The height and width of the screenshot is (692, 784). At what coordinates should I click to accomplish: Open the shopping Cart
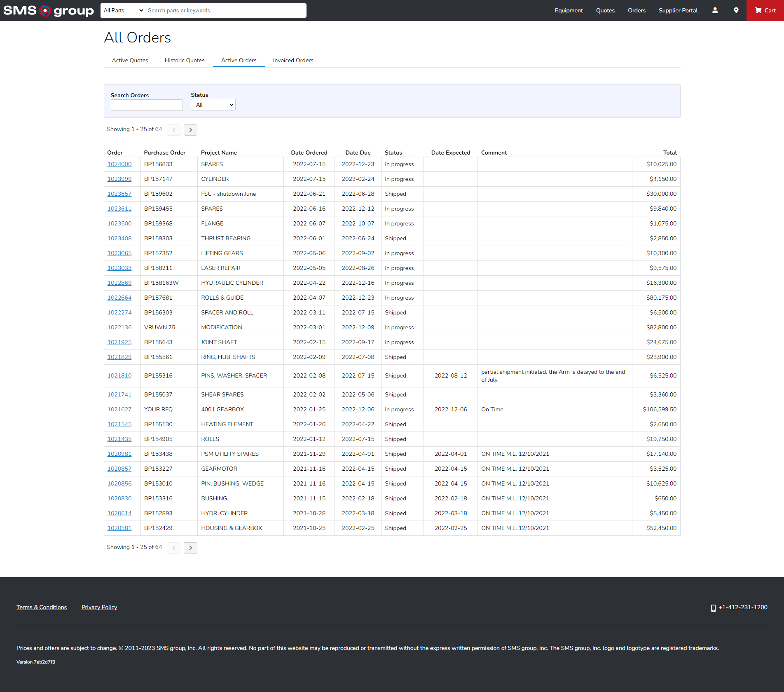click(765, 10)
